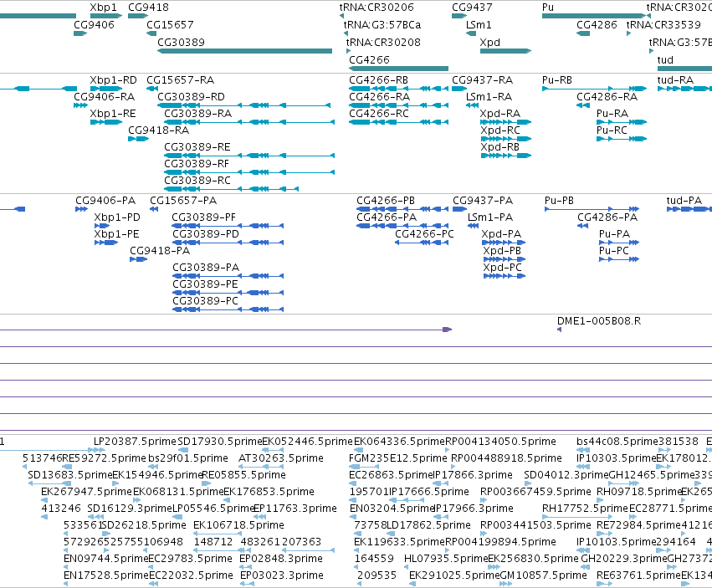
Task: Click the CG4266-RA transcript
Action: coord(399,105)
